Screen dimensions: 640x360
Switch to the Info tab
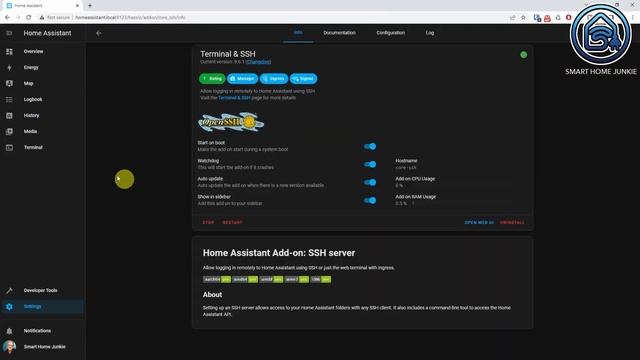[x=298, y=33]
